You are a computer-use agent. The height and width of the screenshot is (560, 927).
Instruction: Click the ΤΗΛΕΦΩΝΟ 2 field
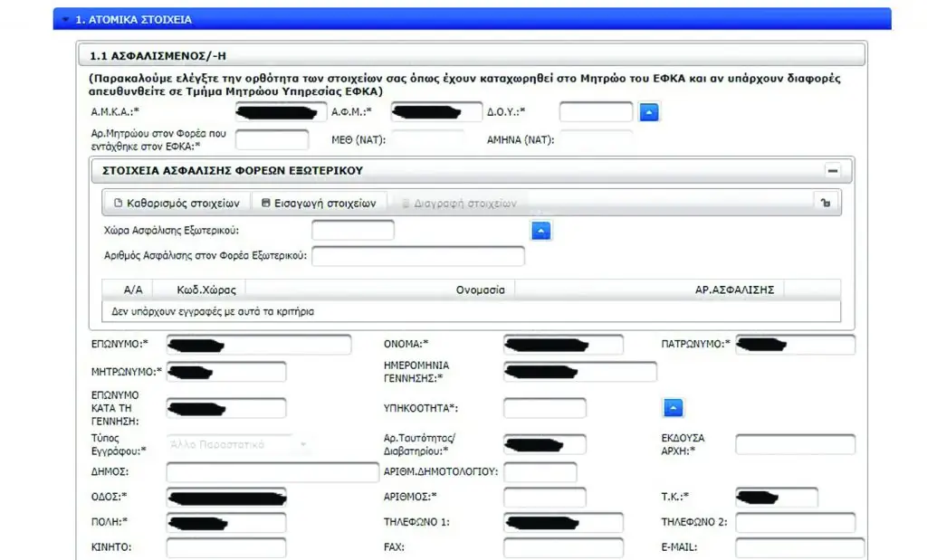(795, 523)
